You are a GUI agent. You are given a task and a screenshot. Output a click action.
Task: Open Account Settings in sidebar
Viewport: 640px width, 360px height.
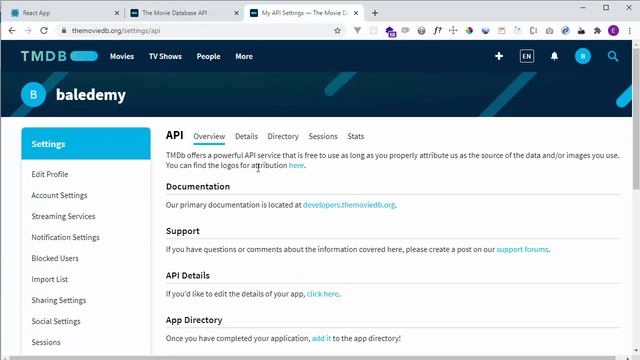click(59, 195)
